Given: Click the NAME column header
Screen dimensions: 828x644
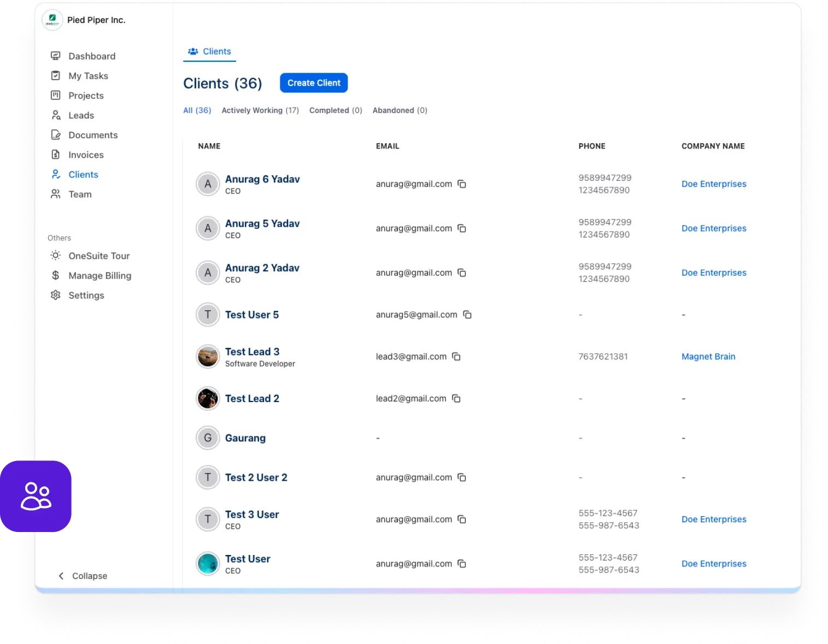Looking at the screenshot, I should (209, 146).
